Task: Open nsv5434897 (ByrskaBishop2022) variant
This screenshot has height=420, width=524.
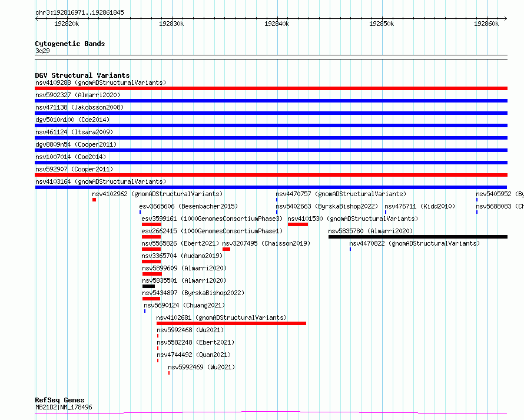Action: (193, 293)
